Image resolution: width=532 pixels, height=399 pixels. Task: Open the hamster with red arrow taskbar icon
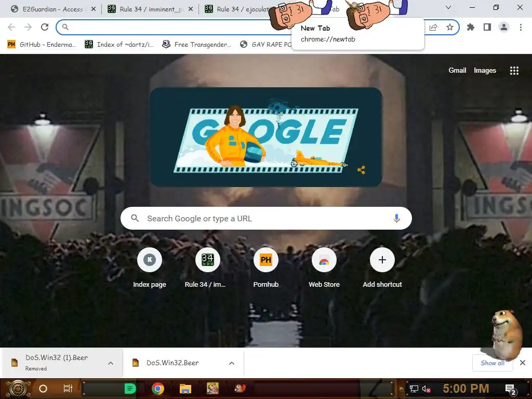240,388
